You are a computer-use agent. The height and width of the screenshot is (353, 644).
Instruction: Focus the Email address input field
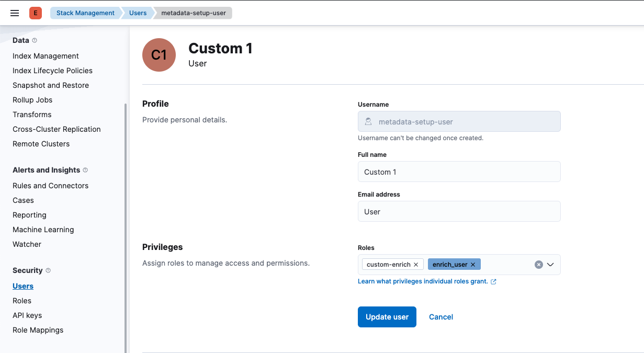click(459, 211)
